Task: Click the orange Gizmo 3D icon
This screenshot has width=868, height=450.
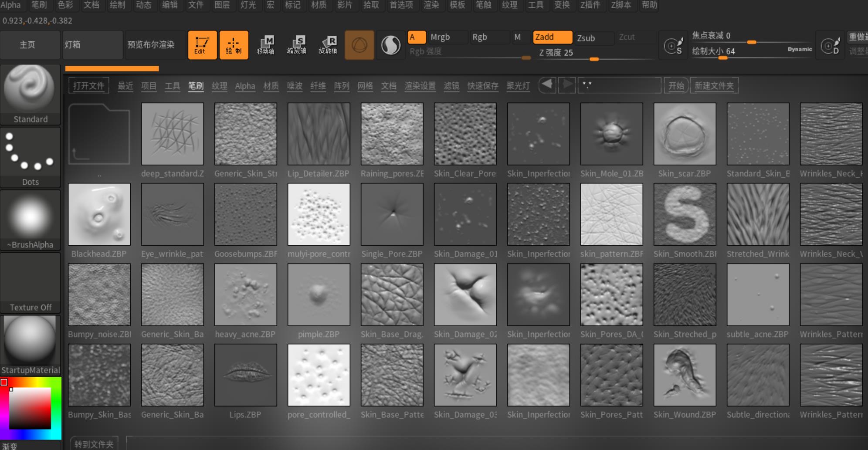Action: (359, 45)
